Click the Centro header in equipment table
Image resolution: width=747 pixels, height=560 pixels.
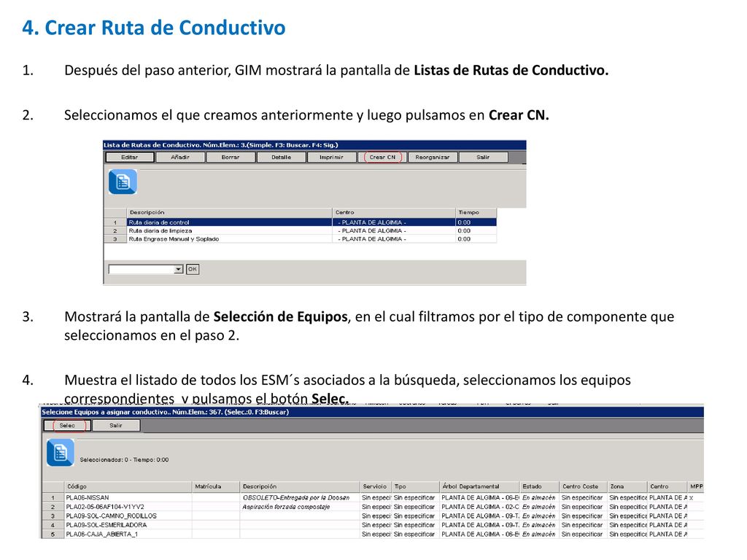pos(667,486)
